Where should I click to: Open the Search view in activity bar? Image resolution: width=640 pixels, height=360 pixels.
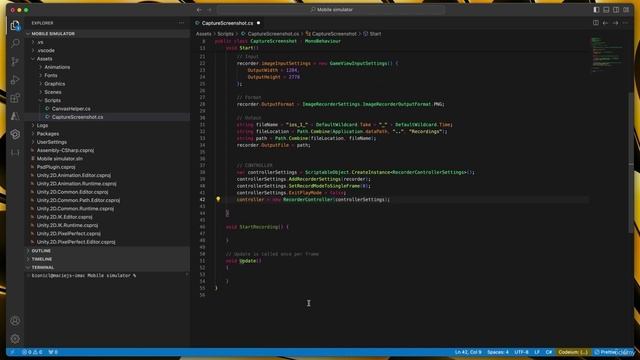click(x=15, y=43)
